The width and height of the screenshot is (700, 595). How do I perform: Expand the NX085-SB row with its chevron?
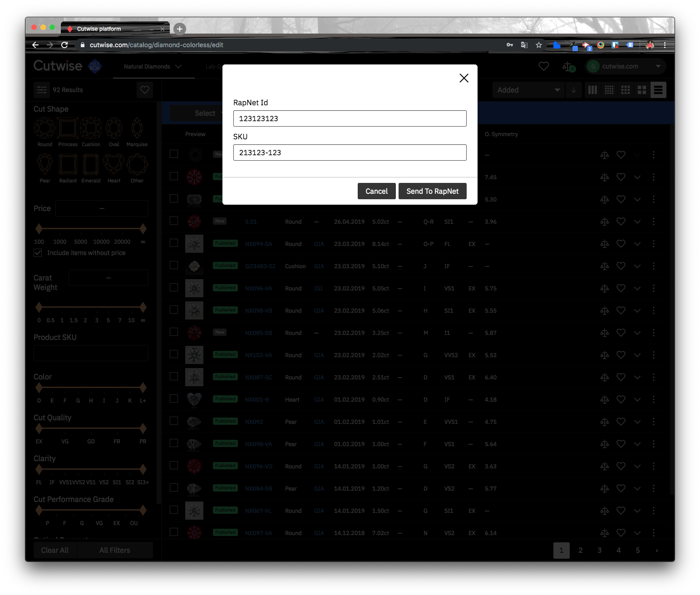(637, 333)
